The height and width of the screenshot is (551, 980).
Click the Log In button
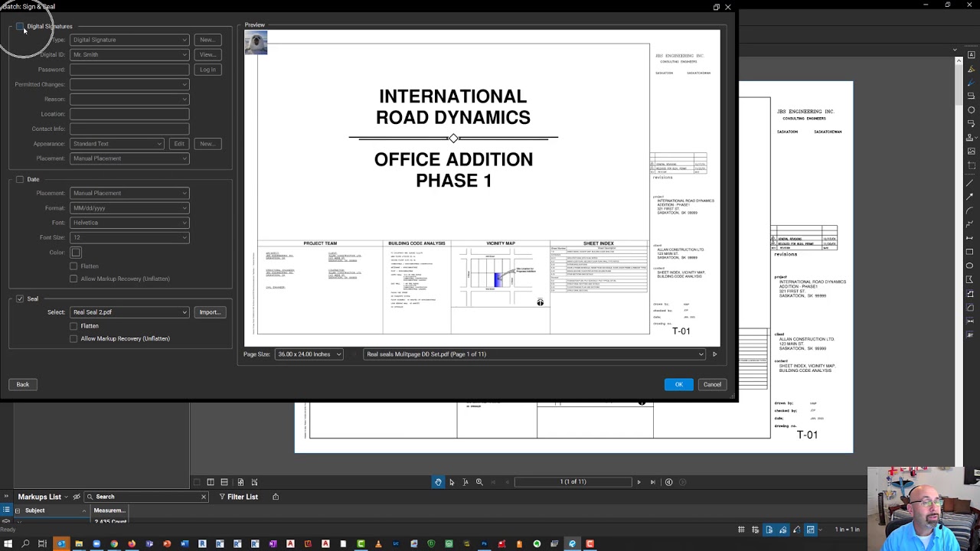(207, 70)
